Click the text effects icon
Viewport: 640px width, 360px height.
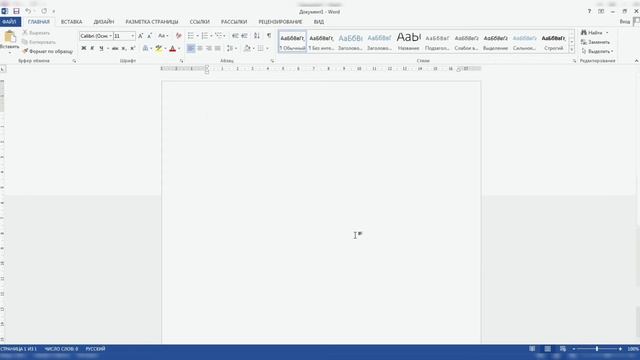145,48
